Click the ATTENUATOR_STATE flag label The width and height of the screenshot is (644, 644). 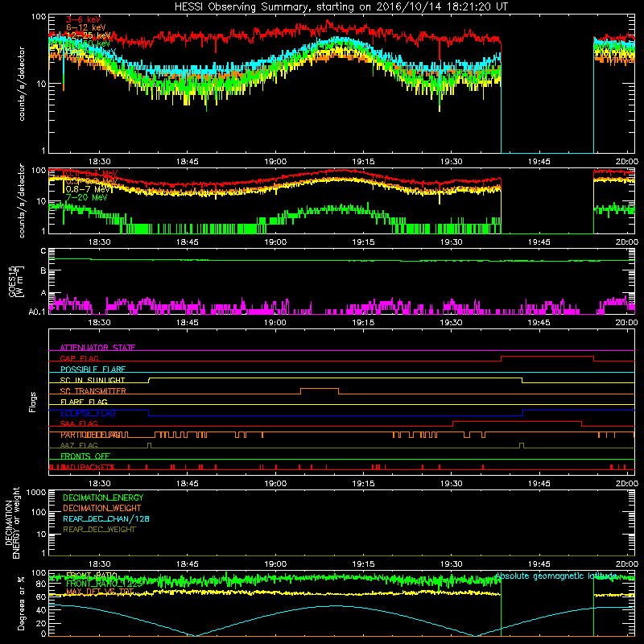click(97, 348)
